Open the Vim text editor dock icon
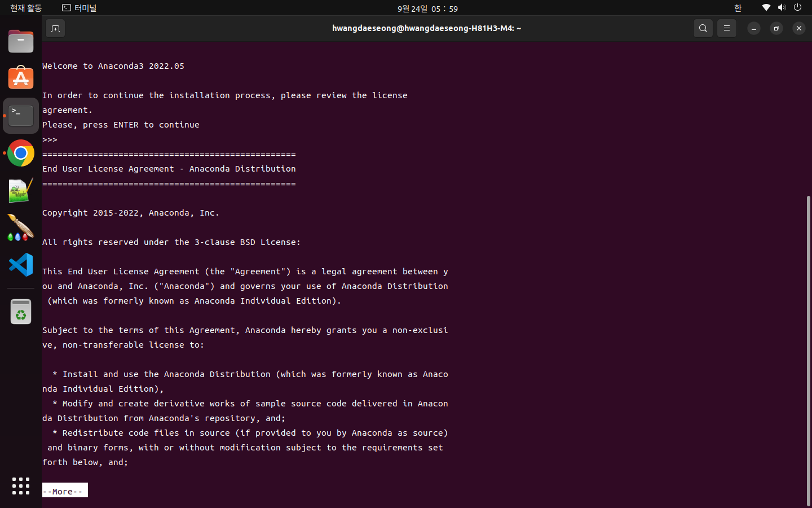This screenshot has height=508, width=812. pyautogui.click(x=21, y=190)
